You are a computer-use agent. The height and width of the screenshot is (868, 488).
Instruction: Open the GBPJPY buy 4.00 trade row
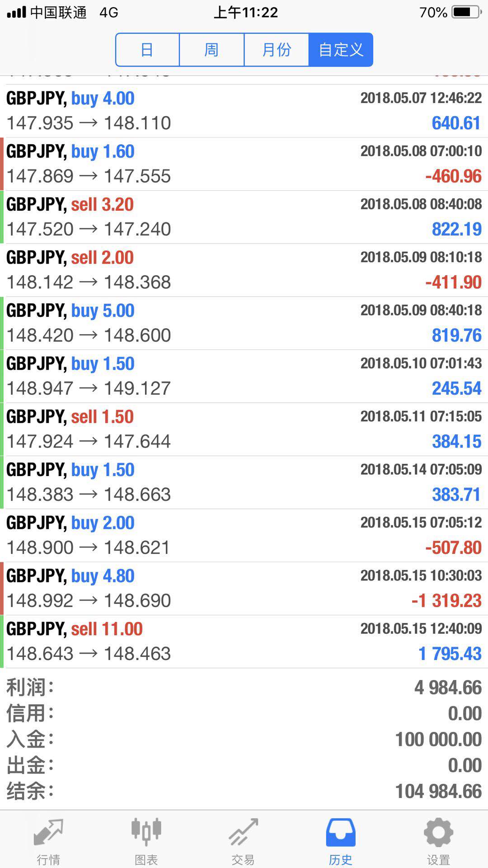click(244, 111)
